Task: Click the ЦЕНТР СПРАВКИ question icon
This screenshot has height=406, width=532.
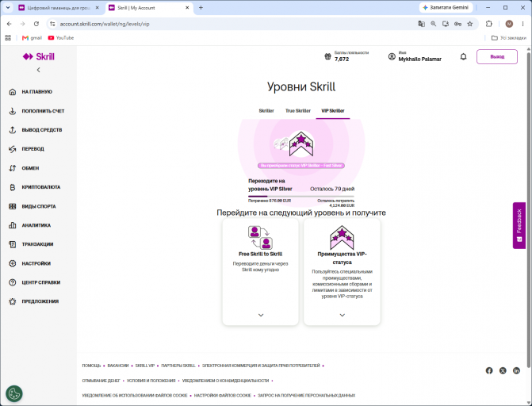Action: pyautogui.click(x=13, y=282)
